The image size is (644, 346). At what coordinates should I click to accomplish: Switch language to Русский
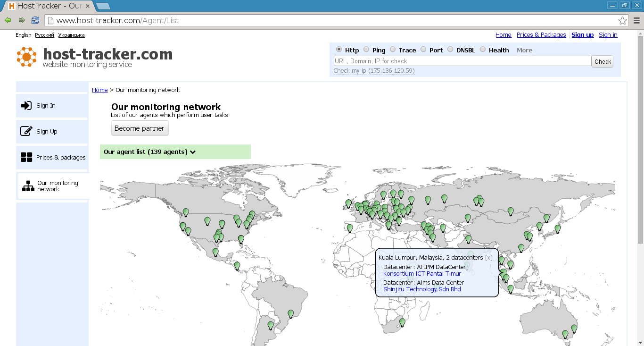coord(44,35)
